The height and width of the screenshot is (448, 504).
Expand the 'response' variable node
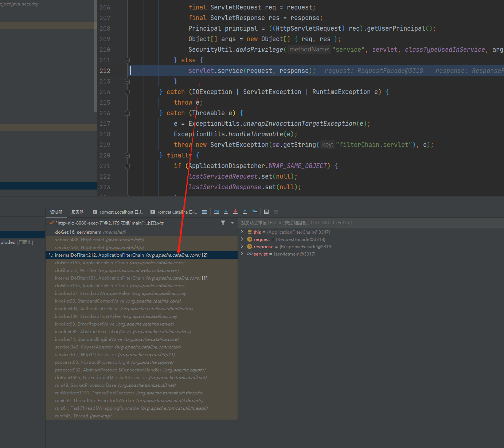[242, 246]
